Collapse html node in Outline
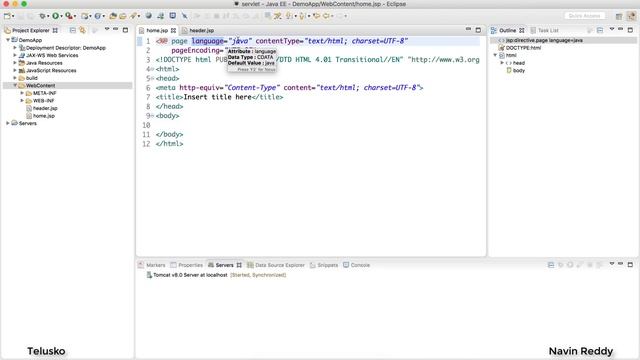Image resolution: width=640 pixels, height=360 pixels. pyautogui.click(x=495, y=55)
